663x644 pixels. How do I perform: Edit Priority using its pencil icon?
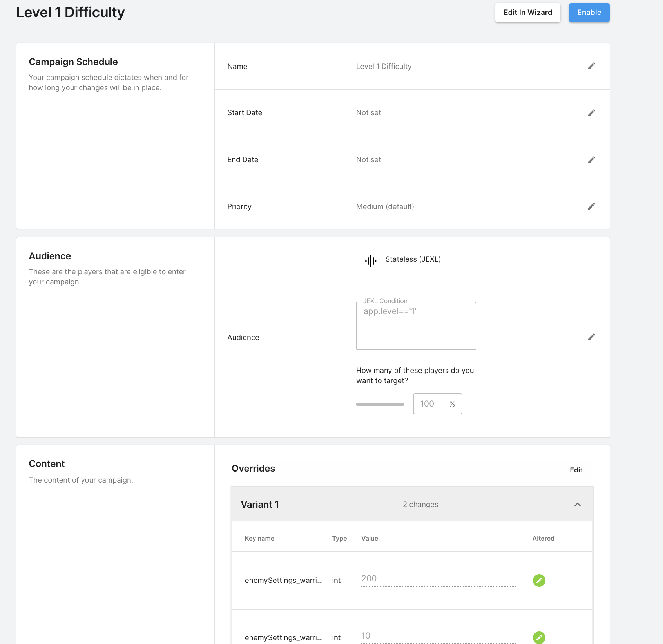591,206
